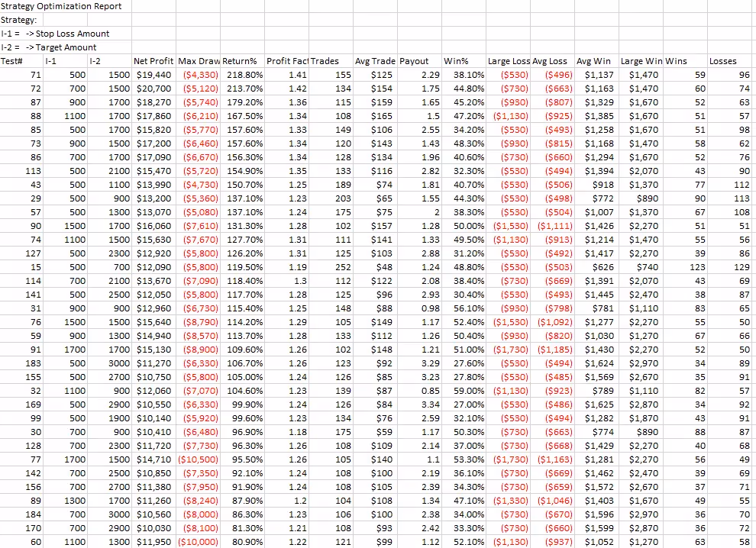Select avg trade cell '$59'
Image resolution: width=756 pixels, height=548 pixels.
tap(376, 432)
